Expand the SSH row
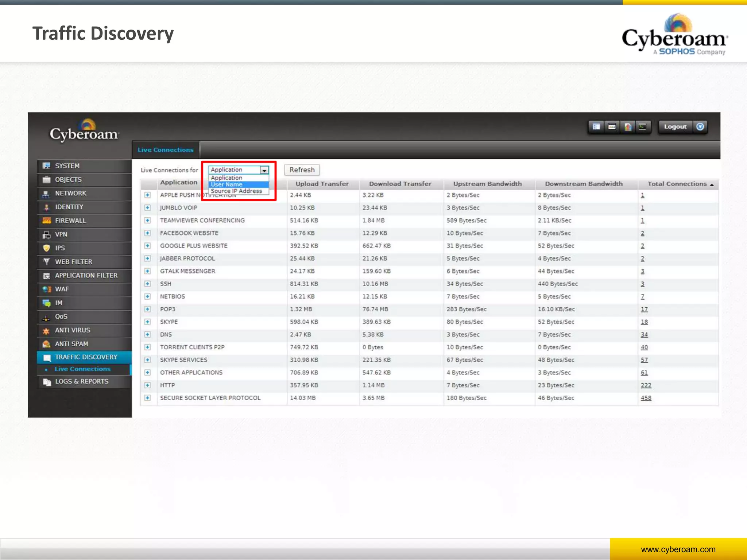 [147, 284]
